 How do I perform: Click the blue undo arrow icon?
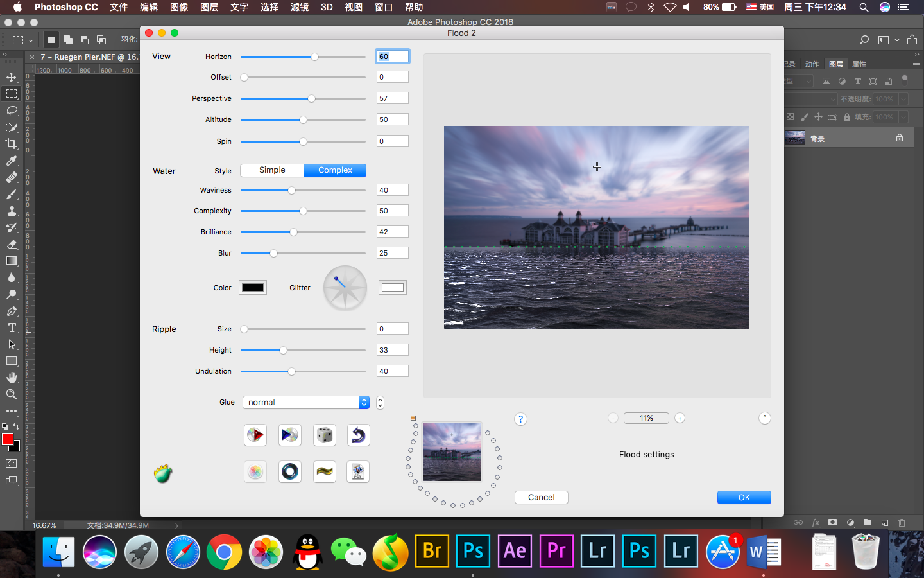point(358,435)
